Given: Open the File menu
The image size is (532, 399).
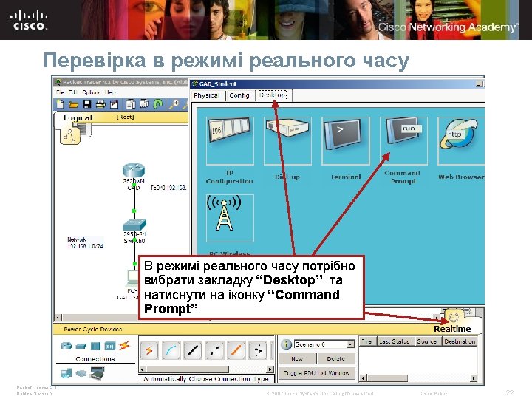Looking at the screenshot, I should [61, 92].
